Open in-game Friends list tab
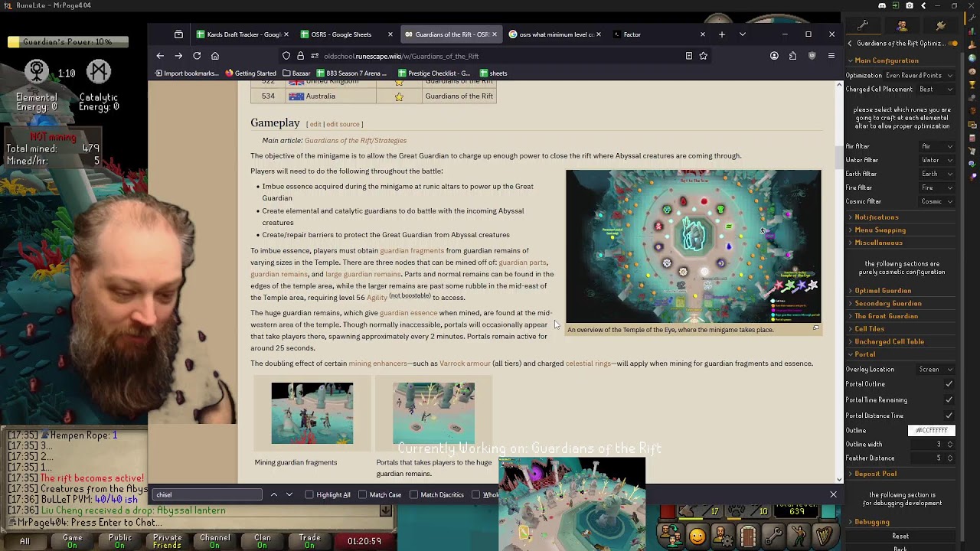The image size is (980, 551). [x=671, y=536]
